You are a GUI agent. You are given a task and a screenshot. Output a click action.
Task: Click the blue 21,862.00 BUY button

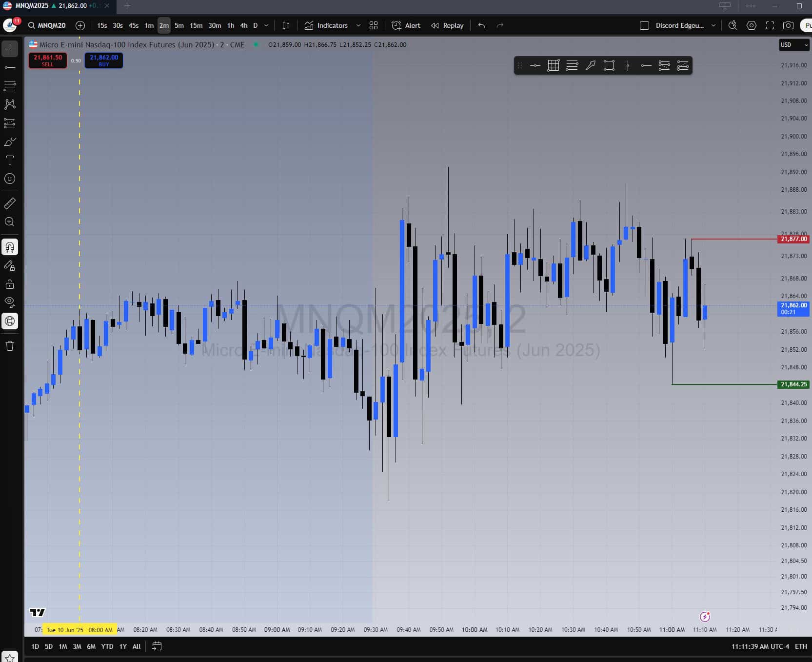(104, 60)
